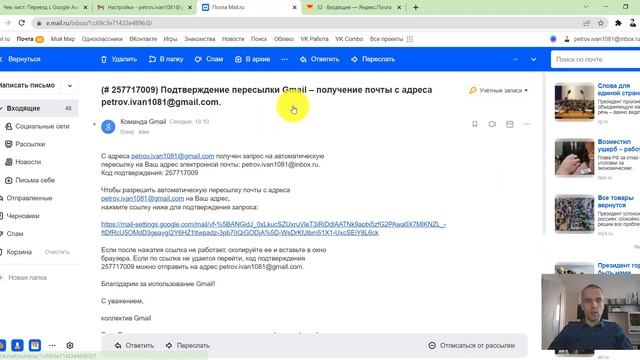Compose with Написать письмо button
Screen dimensions: 640x360
28,85
